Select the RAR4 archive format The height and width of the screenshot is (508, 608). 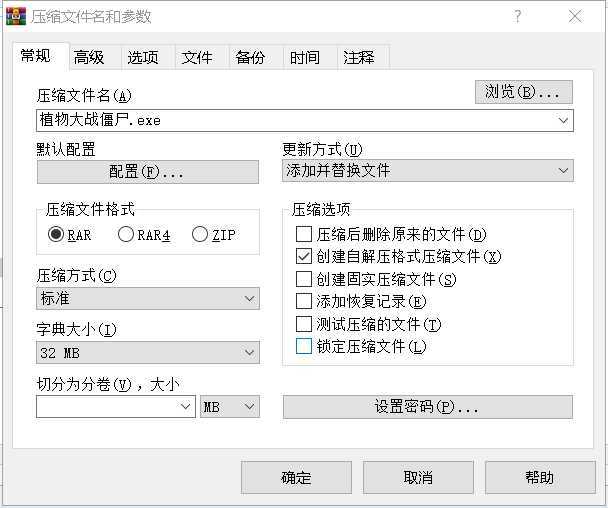126,235
